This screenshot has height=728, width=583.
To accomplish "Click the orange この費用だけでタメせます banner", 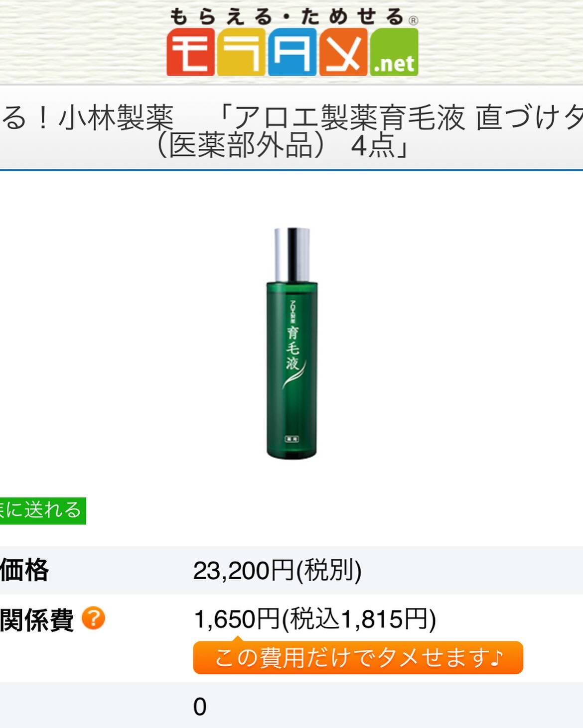I will pos(358,657).
